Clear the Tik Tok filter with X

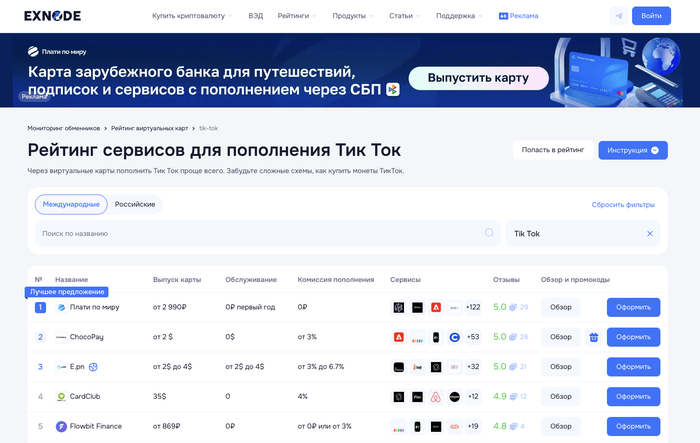[x=649, y=233]
